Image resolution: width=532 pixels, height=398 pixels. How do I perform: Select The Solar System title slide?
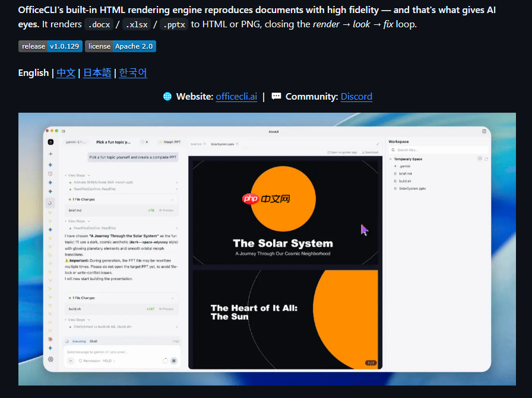(x=285, y=212)
